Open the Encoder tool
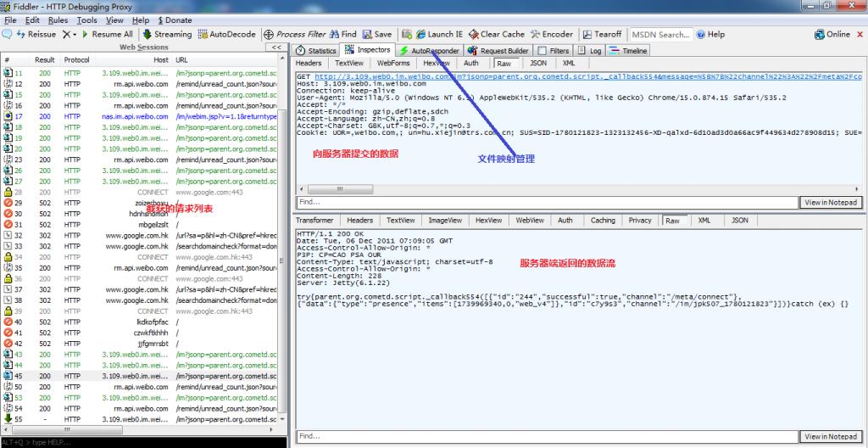Screen dimensions: 868x448 click(x=551, y=35)
